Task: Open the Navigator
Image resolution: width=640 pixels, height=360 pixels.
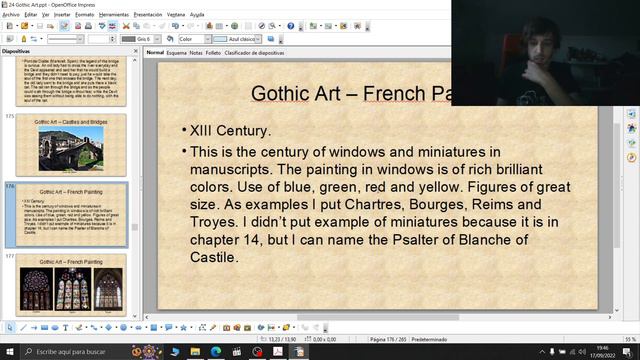Action: [x=262, y=26]
